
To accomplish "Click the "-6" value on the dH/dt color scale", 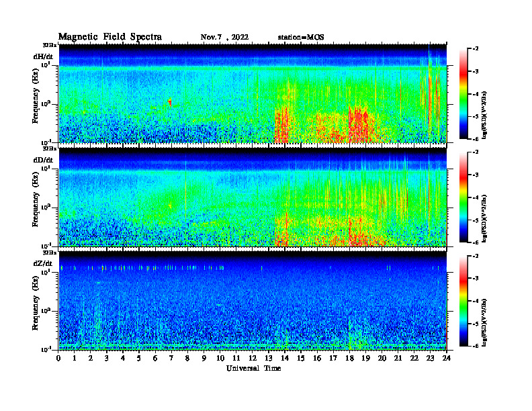I will 476,139.
